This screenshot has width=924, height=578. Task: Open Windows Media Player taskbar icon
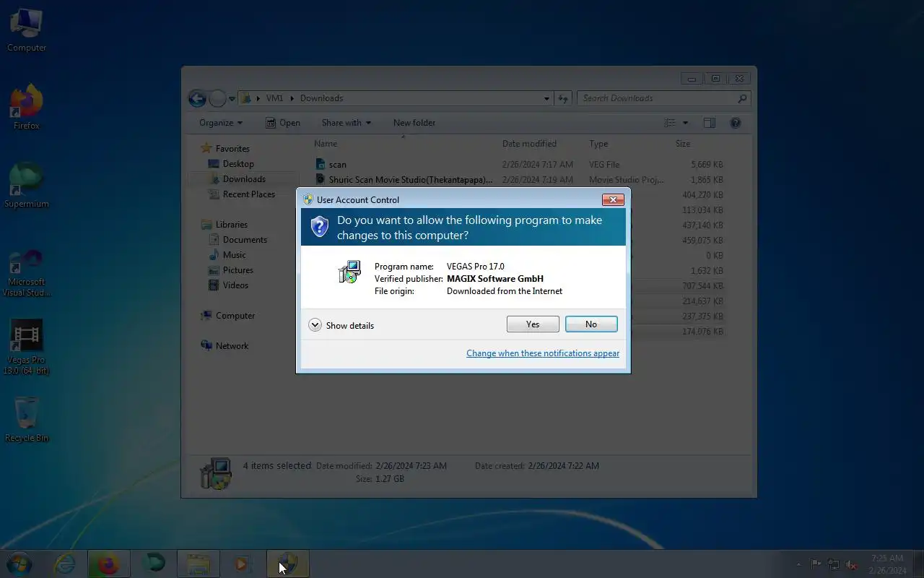tap(243, 564)
